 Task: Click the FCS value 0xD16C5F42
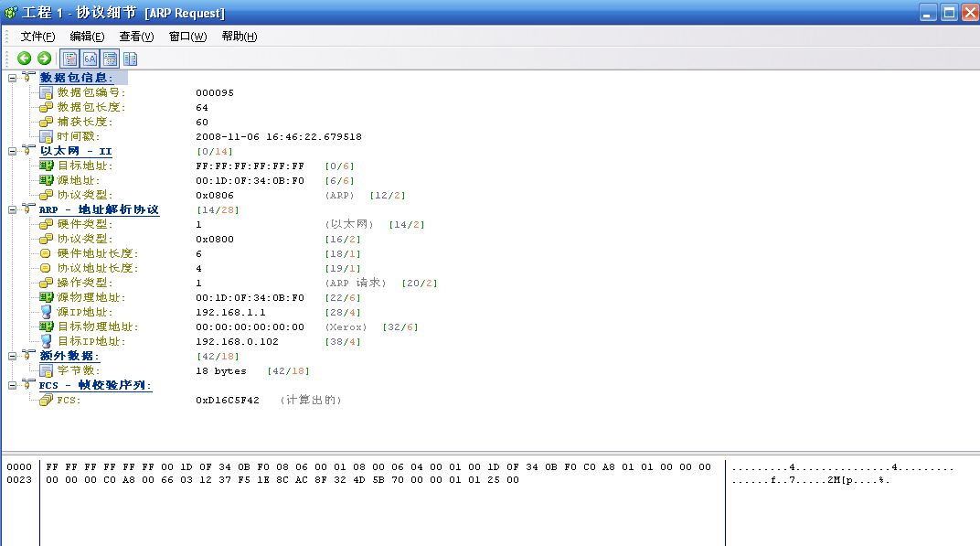click(x=228, y=401)
